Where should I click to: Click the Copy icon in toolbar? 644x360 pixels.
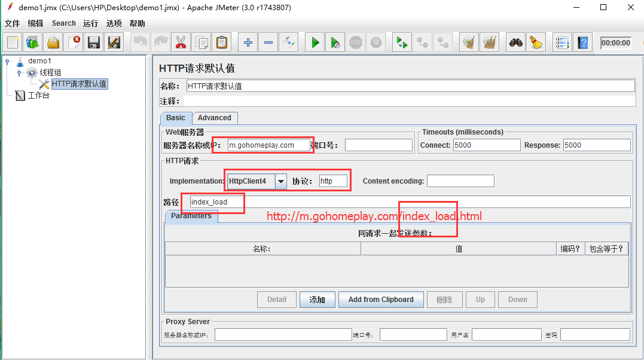point(202,42)
